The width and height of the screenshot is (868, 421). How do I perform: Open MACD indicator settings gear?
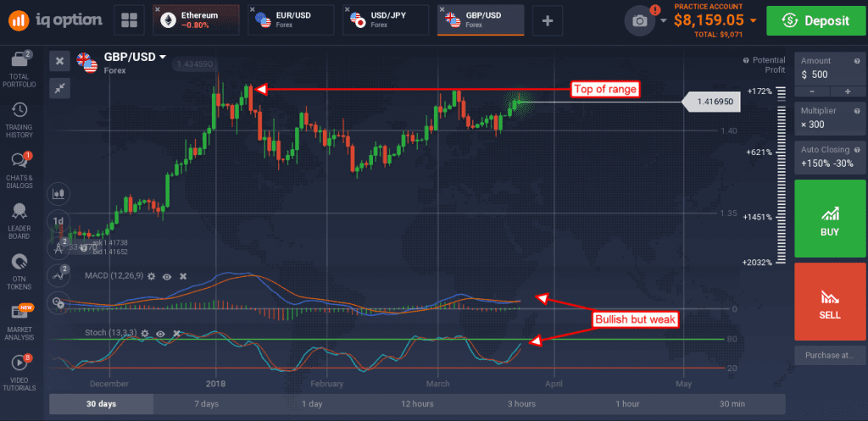[x=151, y=275]
